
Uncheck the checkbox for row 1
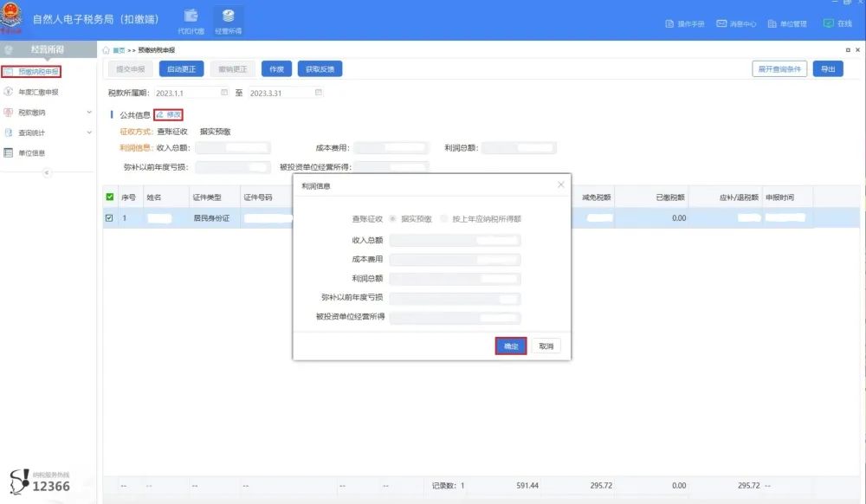[x=109, y=218]
